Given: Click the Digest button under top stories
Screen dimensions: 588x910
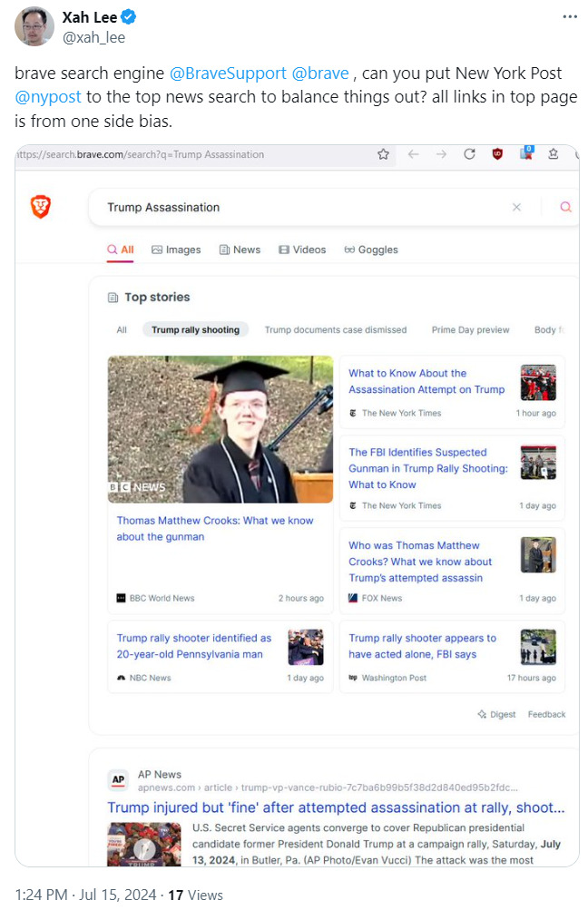Looking at the screenshot, I should tap(496, 714).
